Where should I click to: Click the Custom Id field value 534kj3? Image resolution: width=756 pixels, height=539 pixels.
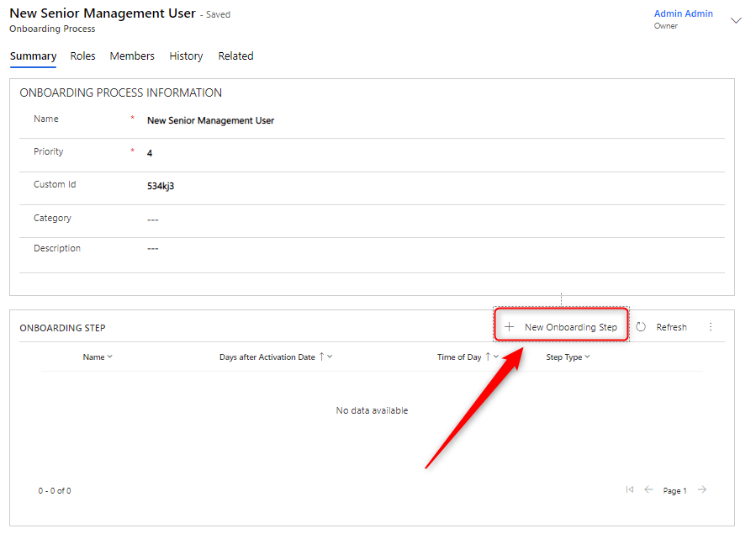pos(161,186)
